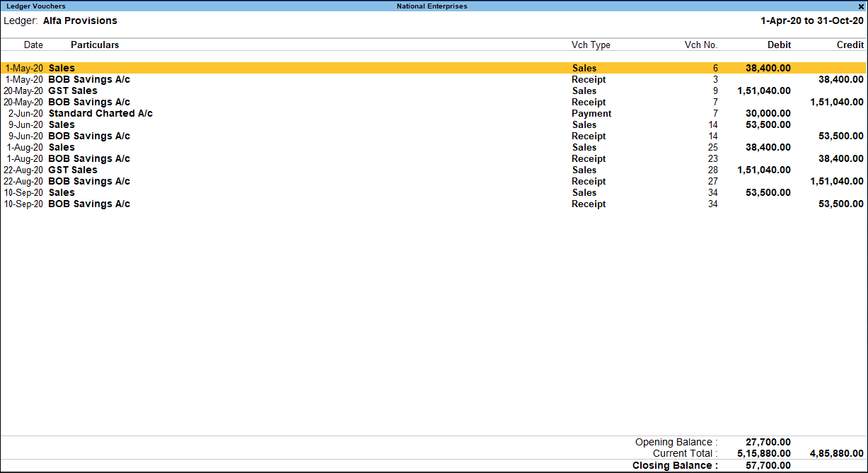Viewport: 868px width, 473px height.
Task: Select the 10-Sep-20 BOB Savings receipt row
Action: (x=88, y=204)
